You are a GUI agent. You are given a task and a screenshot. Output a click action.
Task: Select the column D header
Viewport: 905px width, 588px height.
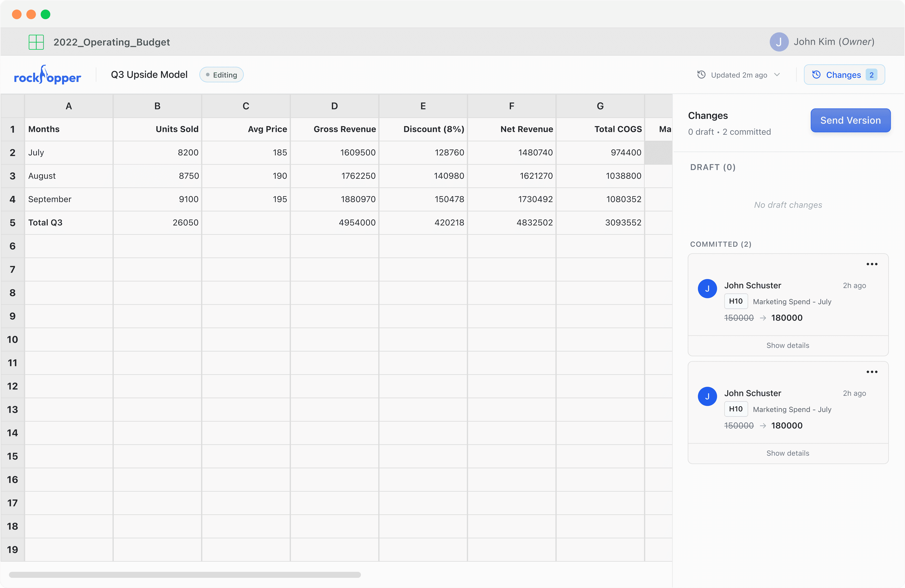[x=334, y=106]
